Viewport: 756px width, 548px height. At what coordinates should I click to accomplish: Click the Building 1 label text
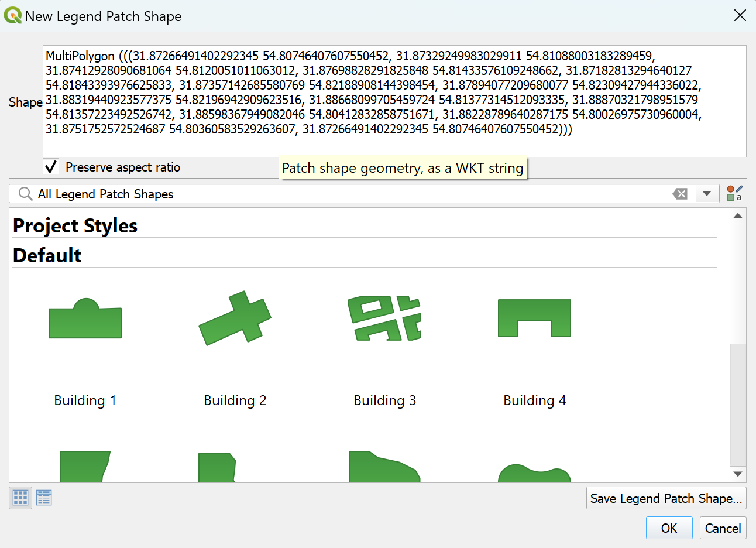tap(85, 400)
